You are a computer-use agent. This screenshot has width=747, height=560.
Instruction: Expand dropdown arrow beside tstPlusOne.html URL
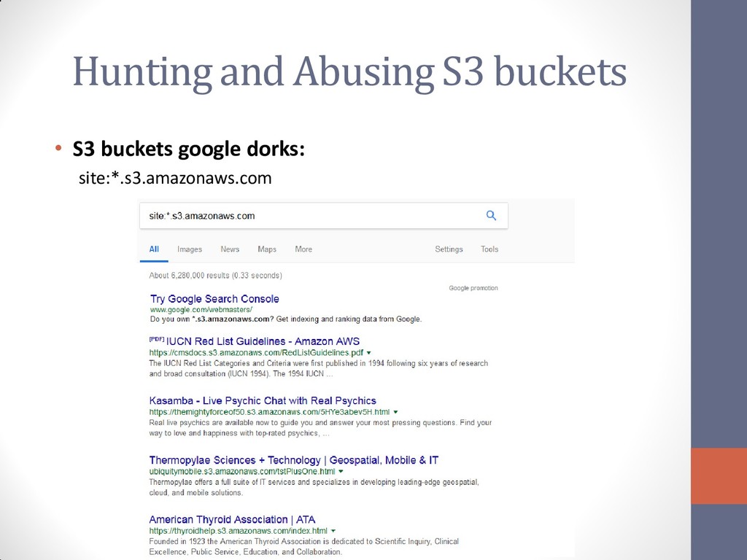(341, 472)
